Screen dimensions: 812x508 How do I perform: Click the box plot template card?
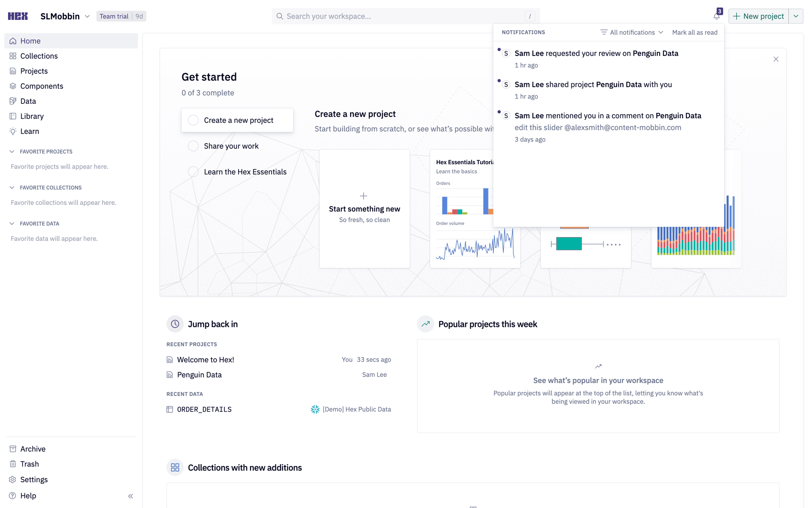point(586,247)
